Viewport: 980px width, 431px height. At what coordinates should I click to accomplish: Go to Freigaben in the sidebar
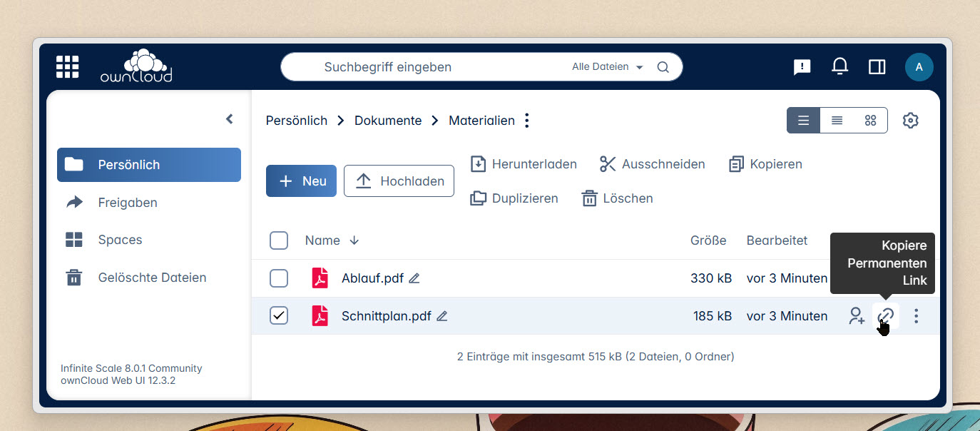click(x=128, y=203)
